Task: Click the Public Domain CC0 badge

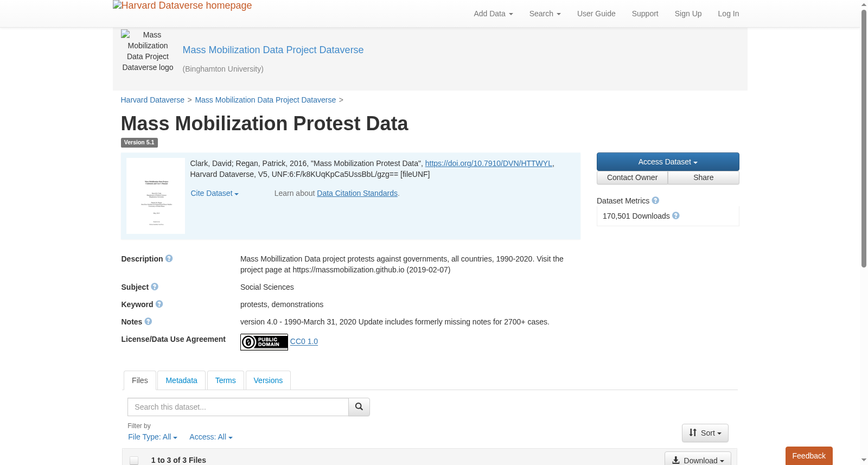Action: tap(264, 342)
